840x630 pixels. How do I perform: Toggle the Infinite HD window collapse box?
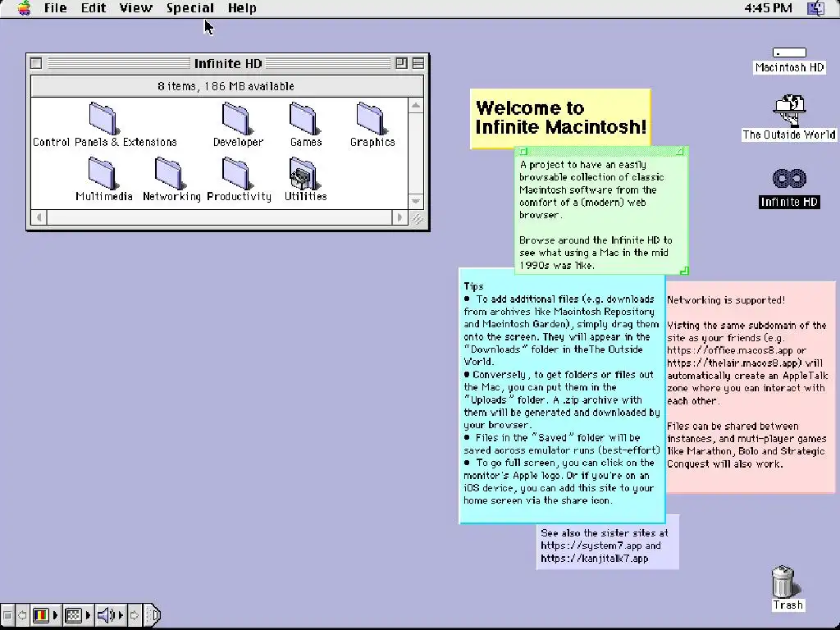point(418,63)
